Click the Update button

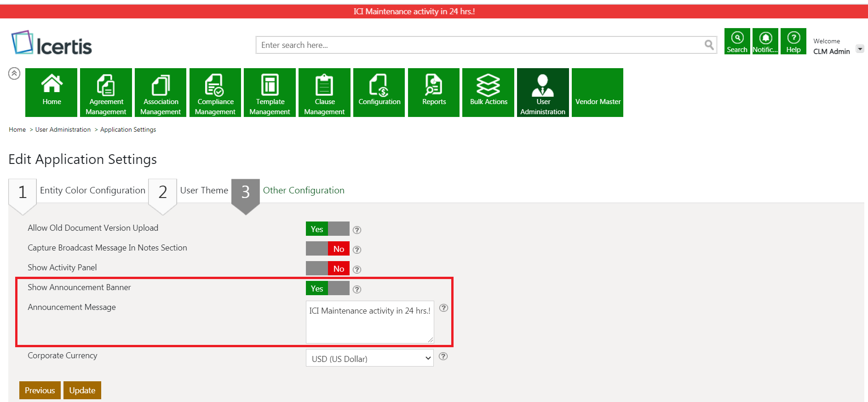pyautogui.click(x=82, y=390)
